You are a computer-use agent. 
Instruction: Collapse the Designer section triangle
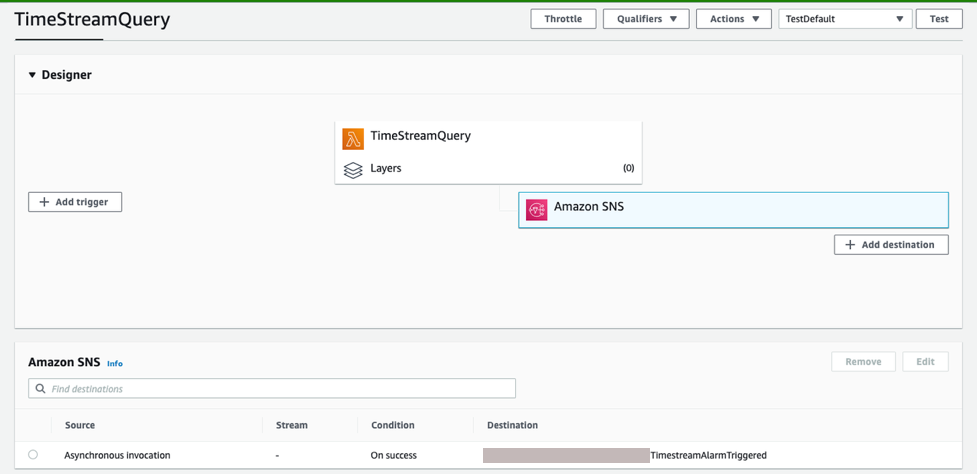(32, 75)
